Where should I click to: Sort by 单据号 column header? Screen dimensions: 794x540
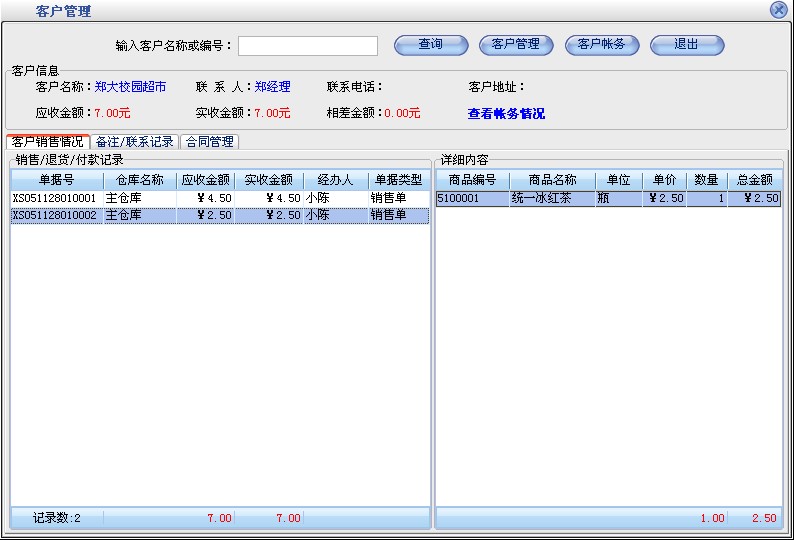click(x=57, y=180)
